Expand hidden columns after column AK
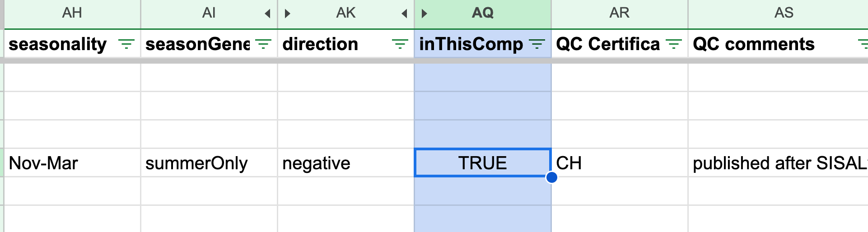 click(405, 14)
